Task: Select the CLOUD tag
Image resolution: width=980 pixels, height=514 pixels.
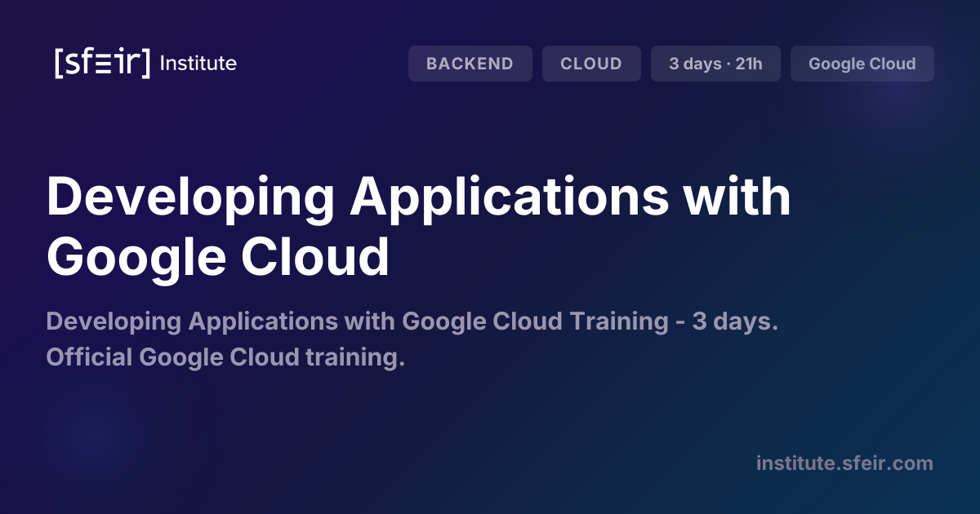Action: [x=591, y=64]
